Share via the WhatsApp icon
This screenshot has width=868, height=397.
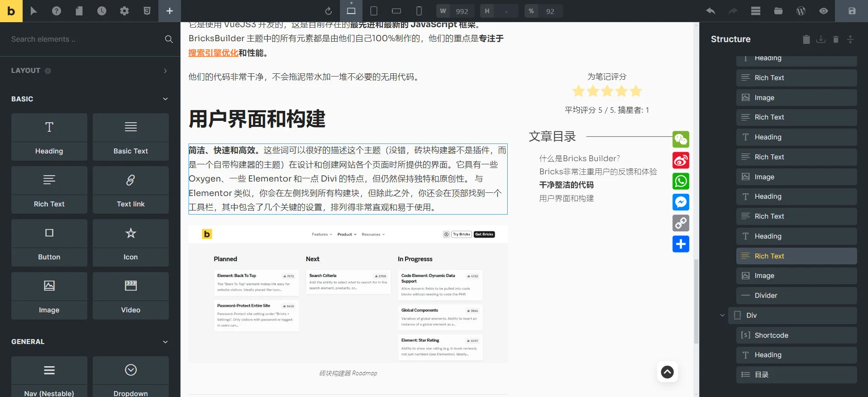click(x=681, y=181)
